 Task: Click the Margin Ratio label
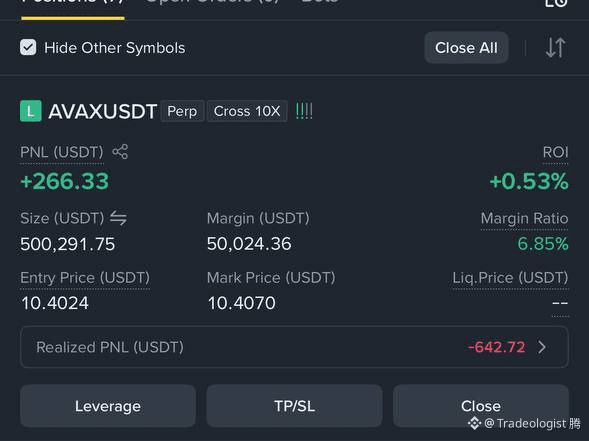click(x=524, y=218)
